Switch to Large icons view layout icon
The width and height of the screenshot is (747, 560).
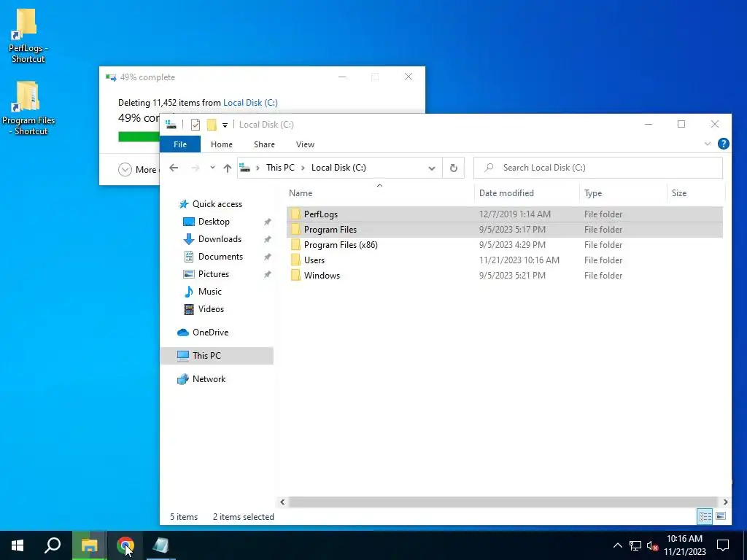tap(721, 517)
